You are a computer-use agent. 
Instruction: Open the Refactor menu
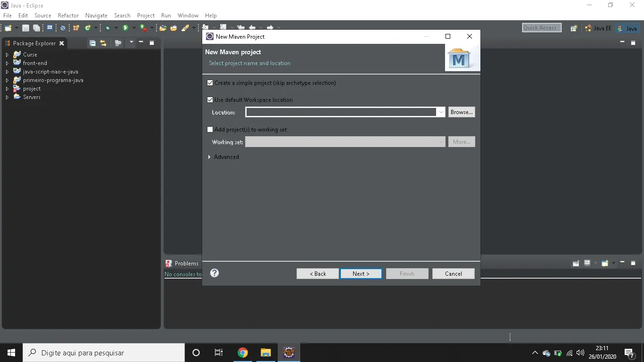[x=68, y=16]
